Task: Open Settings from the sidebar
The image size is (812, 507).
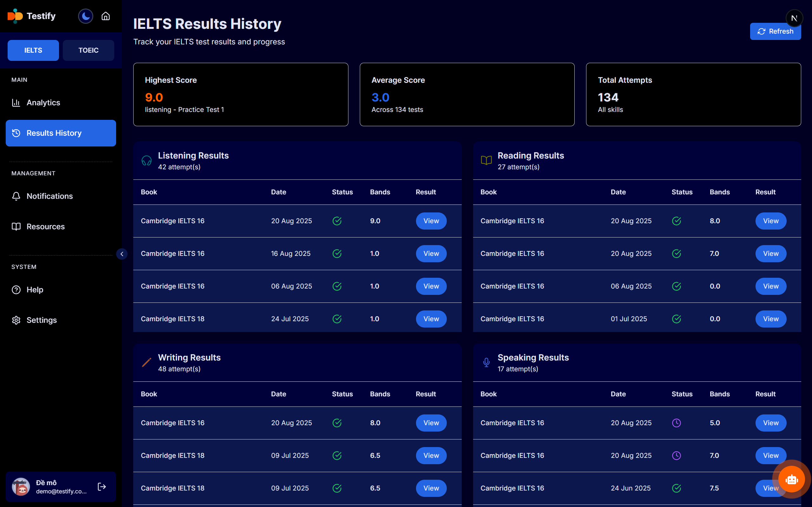Action: coord(41,320)
